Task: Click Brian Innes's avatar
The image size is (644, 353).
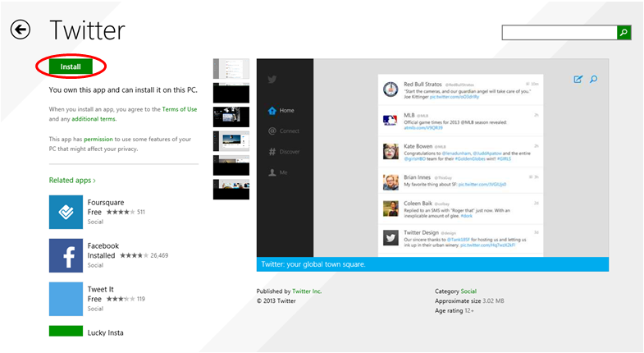Action: coord(391,182)
